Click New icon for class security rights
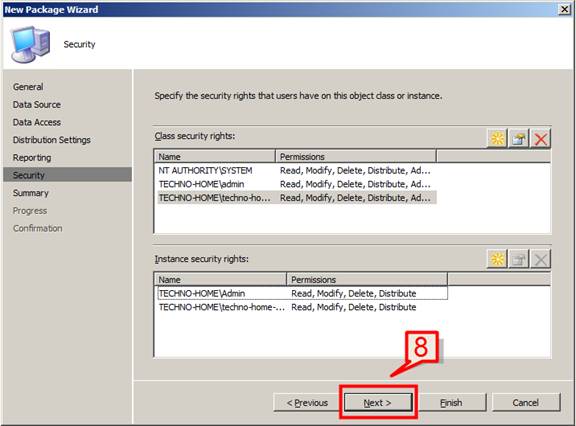 (x=497, y=138)
